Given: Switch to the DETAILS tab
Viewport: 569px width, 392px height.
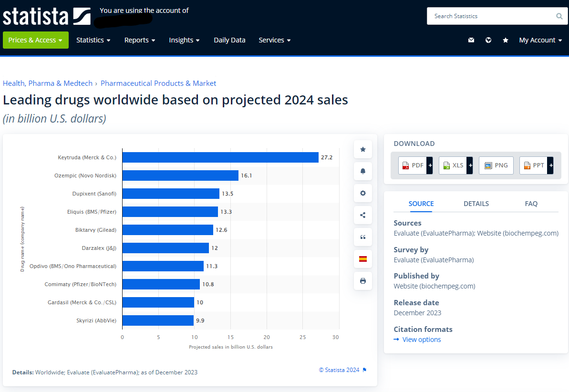Looking at the screenshot, I should [x=476, y=204].
